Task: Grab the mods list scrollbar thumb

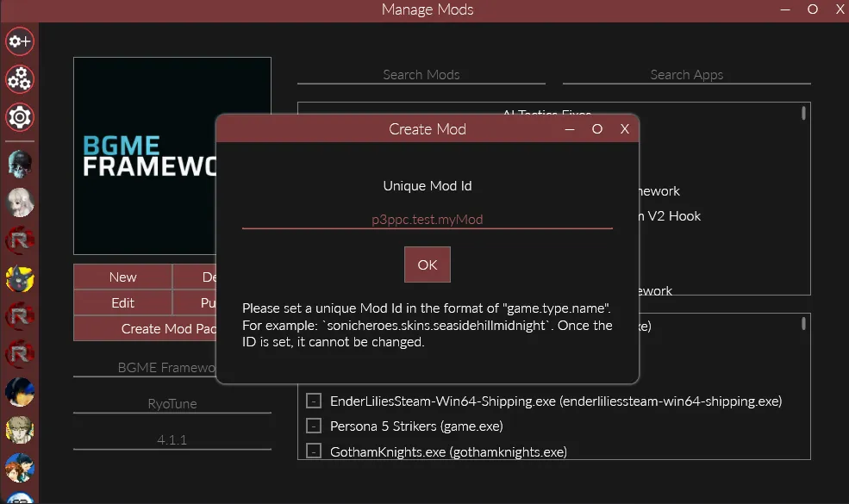Action: click(803, 113)
